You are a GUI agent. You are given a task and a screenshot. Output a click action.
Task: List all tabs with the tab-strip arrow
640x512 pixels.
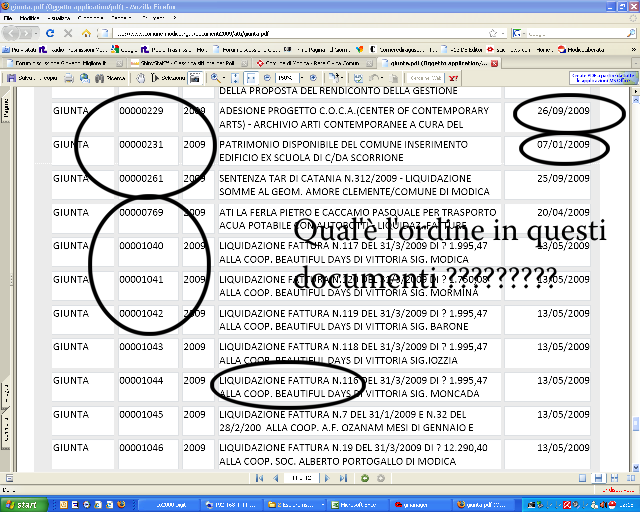point(635,63)
